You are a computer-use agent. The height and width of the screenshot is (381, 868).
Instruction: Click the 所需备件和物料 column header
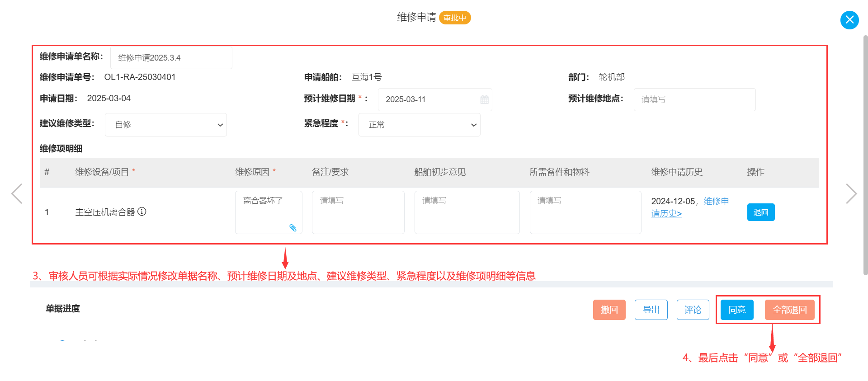click(559, 172)
